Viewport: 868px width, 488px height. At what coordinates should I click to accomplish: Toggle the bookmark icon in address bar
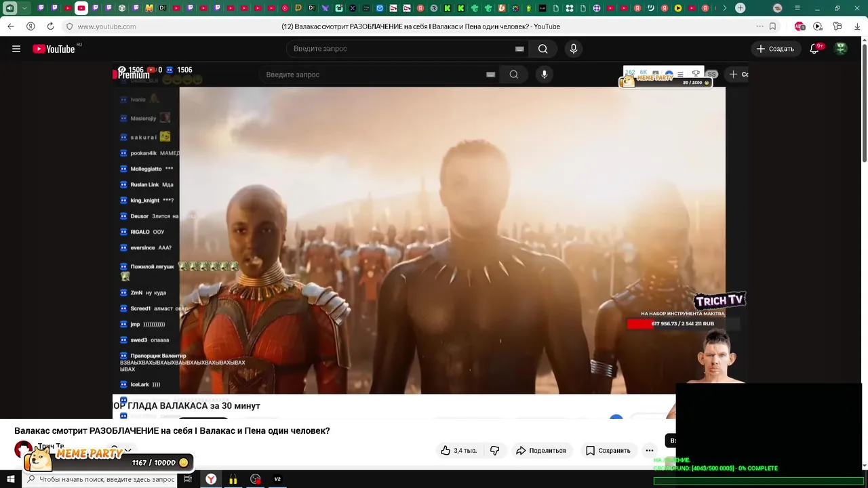point(772,26)
